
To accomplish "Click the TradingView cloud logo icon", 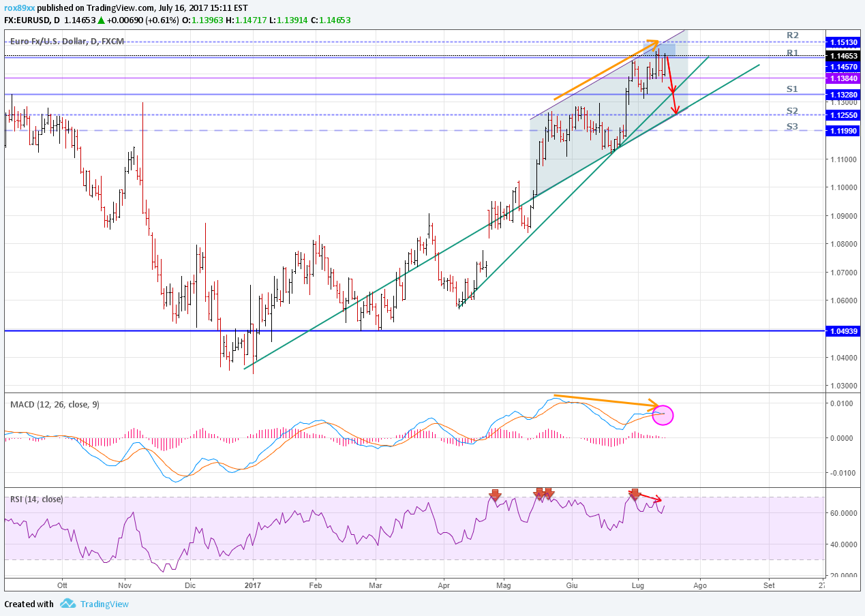I will [67, 604].
